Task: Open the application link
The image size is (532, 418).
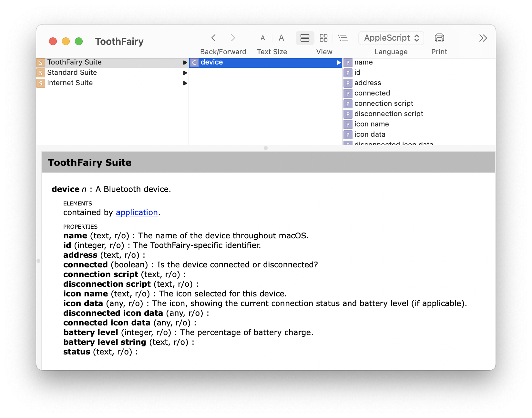Action: [137, 213]
